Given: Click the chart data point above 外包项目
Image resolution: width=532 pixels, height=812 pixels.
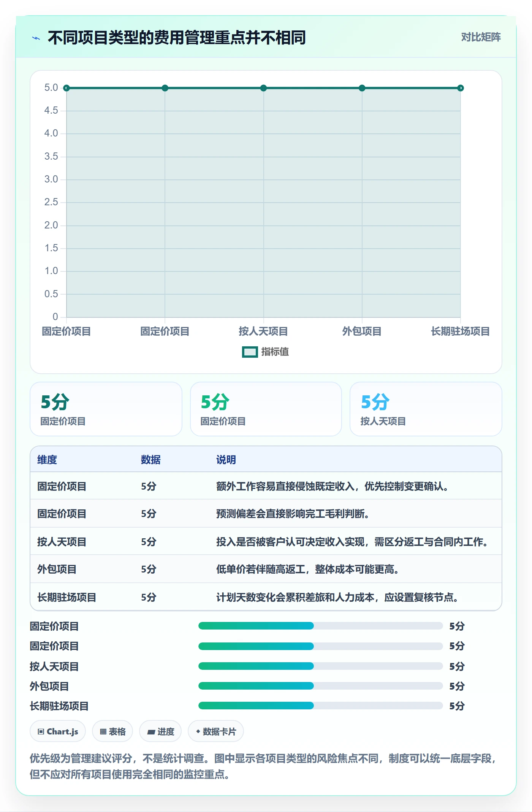Looking at the screenshot, I should click(362, 88).
